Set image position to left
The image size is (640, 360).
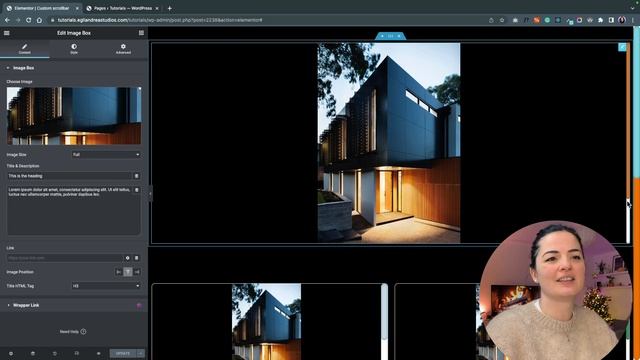coord(118,272)
